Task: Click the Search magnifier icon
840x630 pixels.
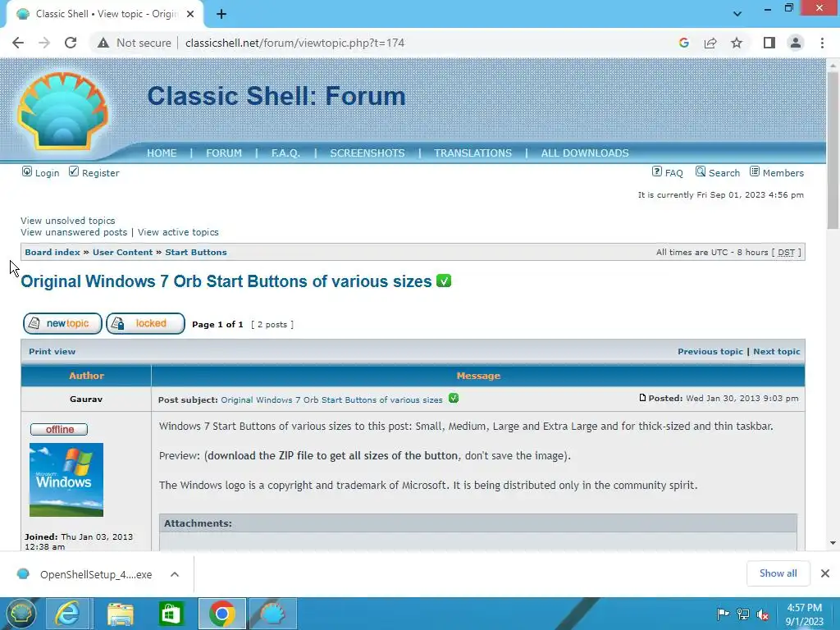Action: [701, 171]
